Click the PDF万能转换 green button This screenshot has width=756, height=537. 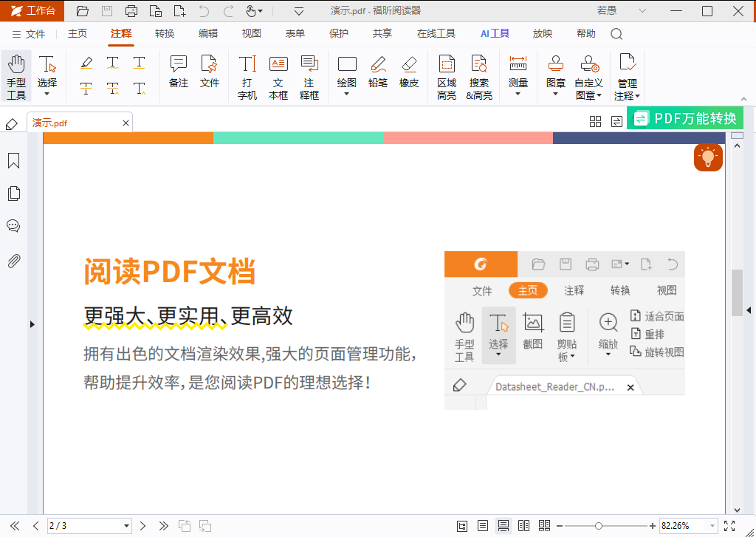pos(684,118)
